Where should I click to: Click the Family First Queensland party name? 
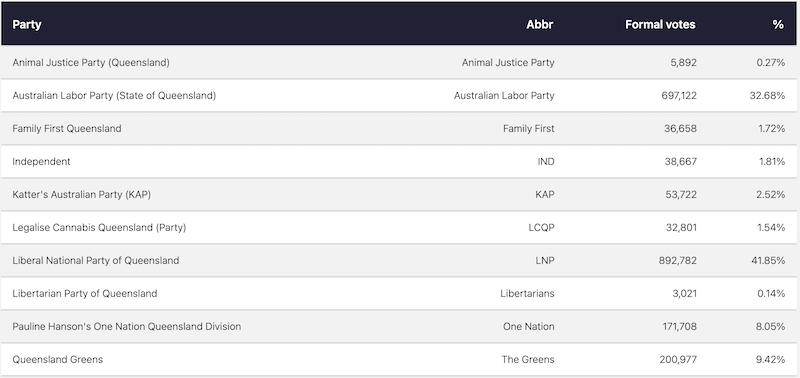point(67,129)
